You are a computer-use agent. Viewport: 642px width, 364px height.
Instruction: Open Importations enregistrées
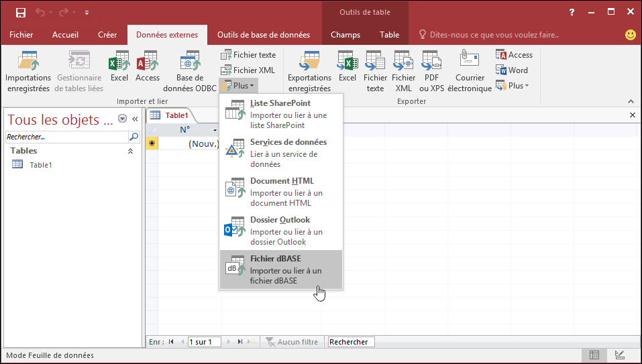28,72
